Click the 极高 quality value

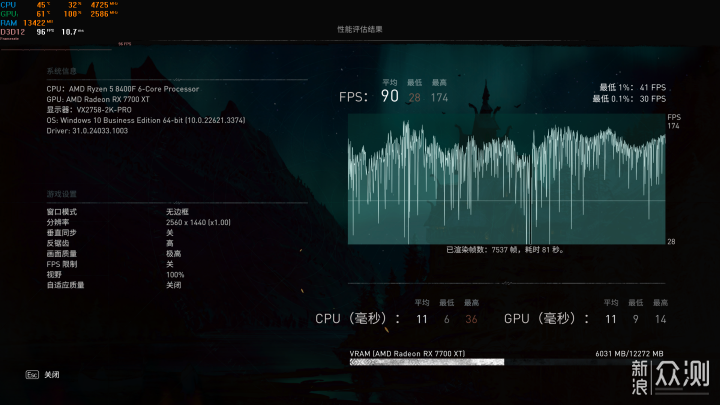click(174, 254)
